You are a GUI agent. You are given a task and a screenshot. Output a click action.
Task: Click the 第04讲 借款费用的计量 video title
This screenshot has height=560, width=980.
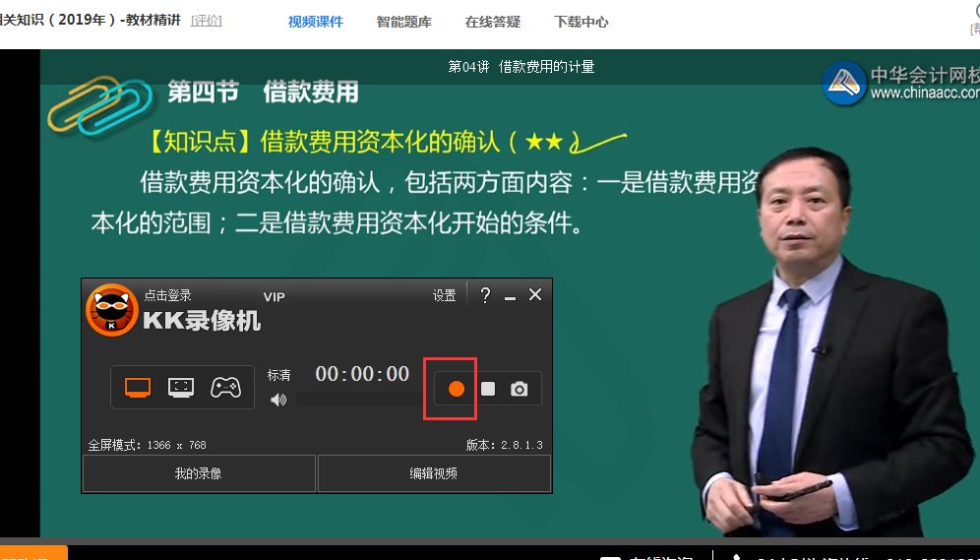(521, 67)
